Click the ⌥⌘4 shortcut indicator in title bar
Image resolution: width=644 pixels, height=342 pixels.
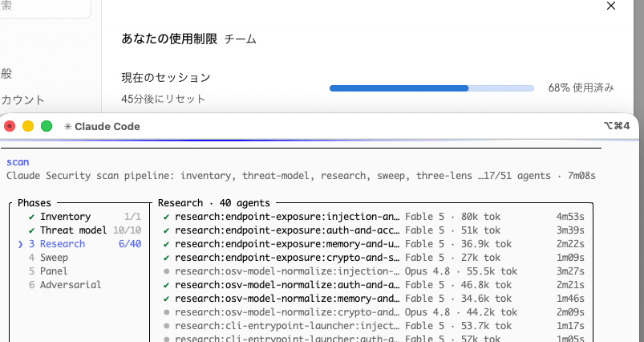pos(617,126)
